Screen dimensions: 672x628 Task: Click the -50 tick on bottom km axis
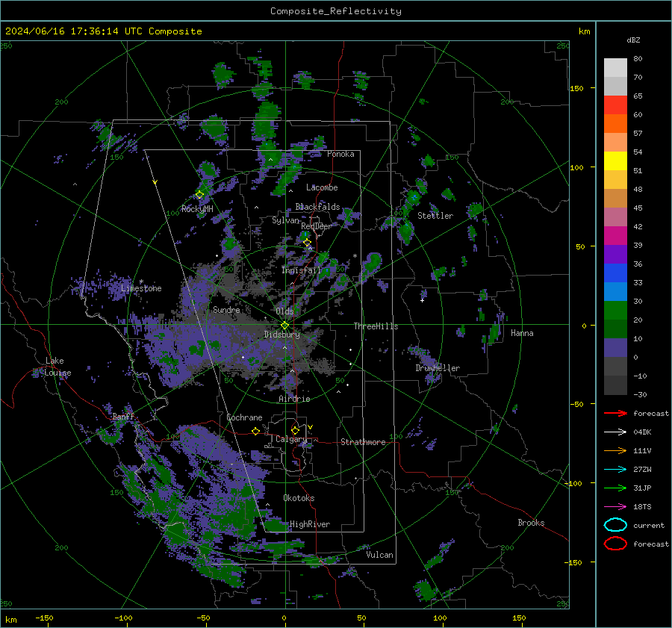pos(204,618)
